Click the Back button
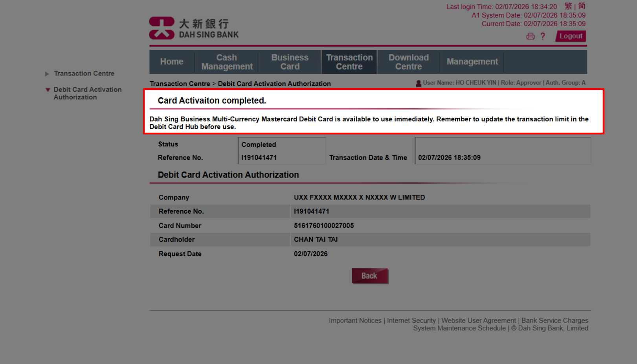Image resolution: width=637 pixels, height=364 pixels. (x=369, y=276)
